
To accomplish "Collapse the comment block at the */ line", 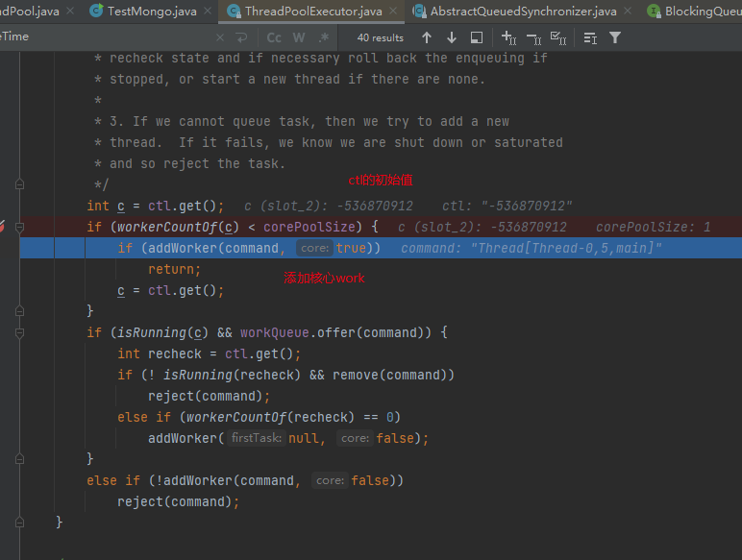I will (19, 184).
